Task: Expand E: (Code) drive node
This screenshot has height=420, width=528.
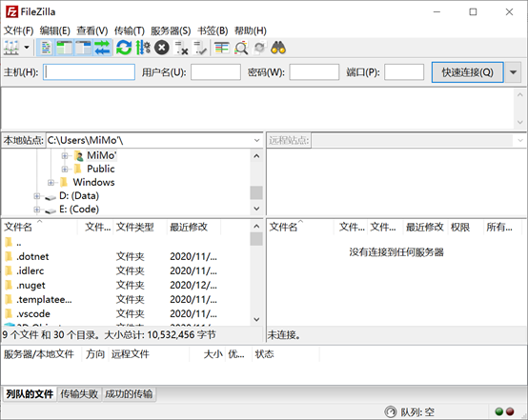Action: 37,210
